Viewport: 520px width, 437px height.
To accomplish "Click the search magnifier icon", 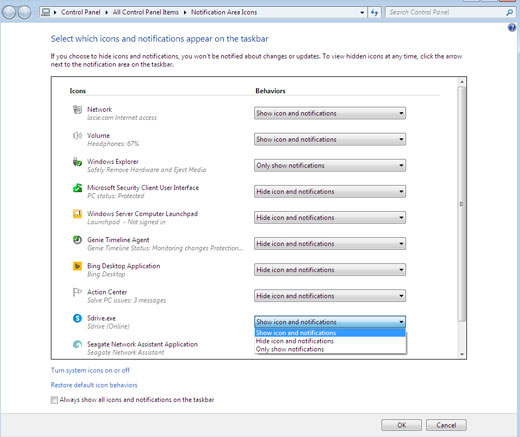I will pos(509,12).
